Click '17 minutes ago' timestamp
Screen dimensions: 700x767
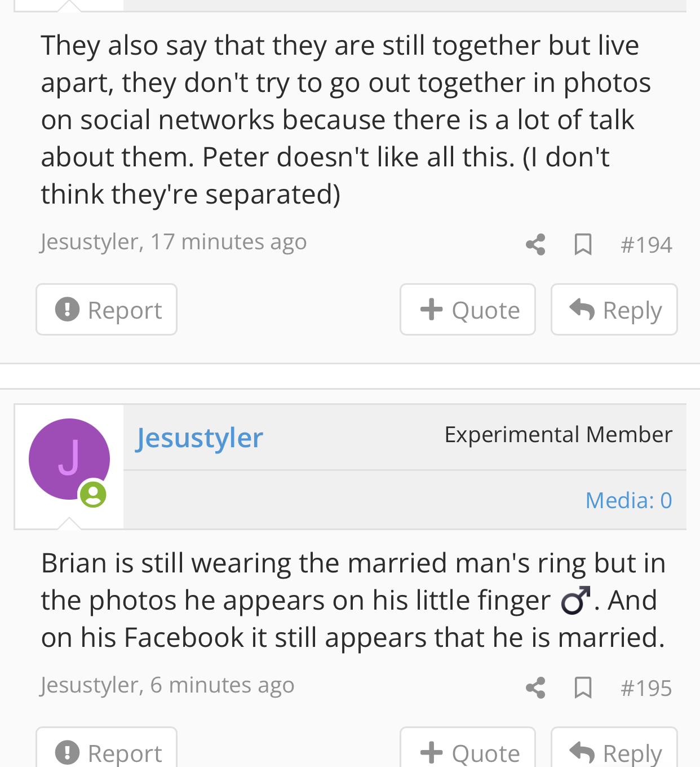coord(229,242)
